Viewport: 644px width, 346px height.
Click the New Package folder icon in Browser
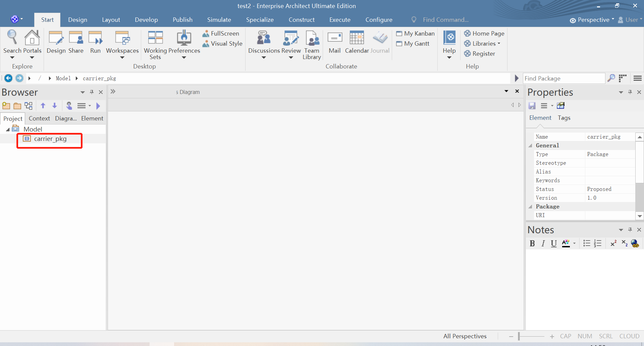17,106
